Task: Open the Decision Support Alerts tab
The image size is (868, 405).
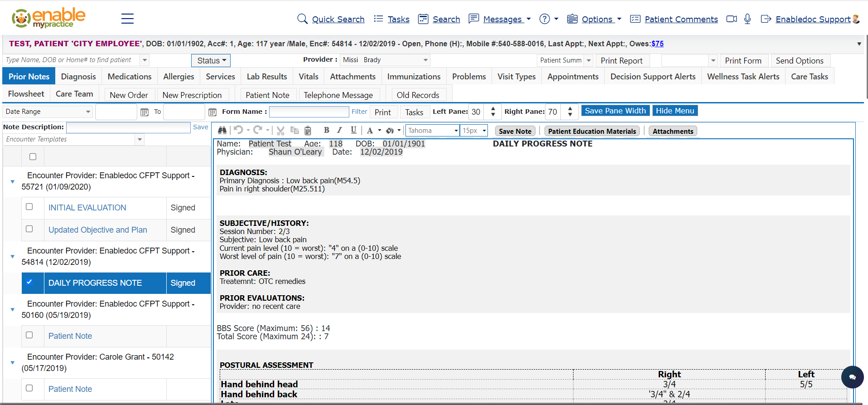Action: coord(653,77)
